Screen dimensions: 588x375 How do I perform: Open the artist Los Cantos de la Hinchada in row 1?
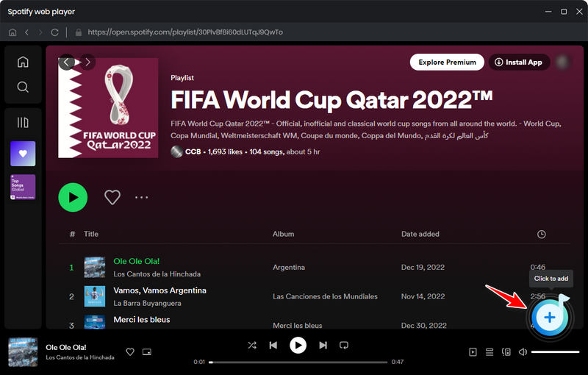click(x=157, y=274)
